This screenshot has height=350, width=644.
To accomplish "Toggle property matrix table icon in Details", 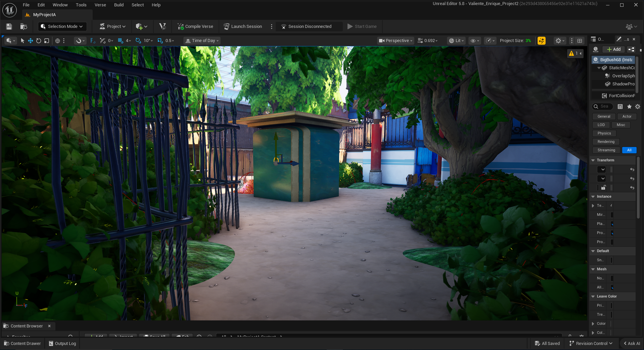I will coord(620,107).
